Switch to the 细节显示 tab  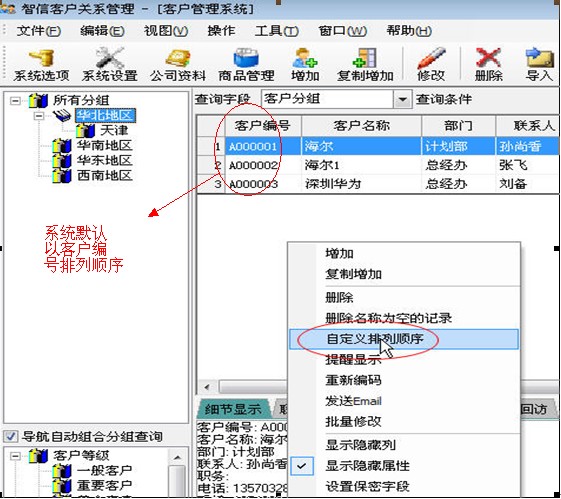pos(233,409)
